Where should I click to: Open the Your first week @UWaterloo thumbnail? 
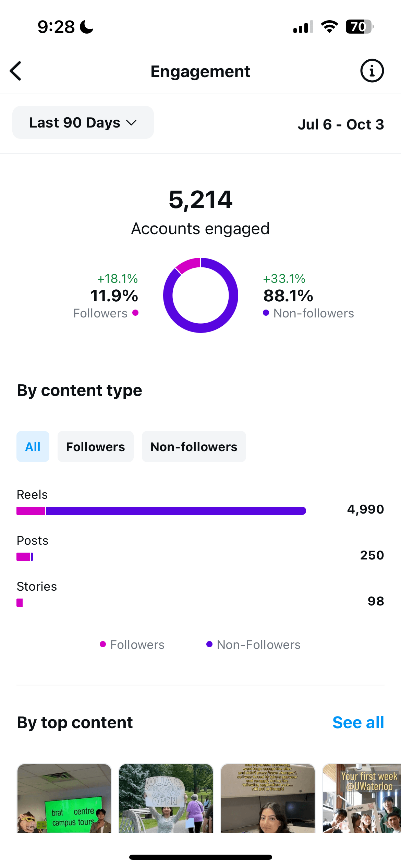[x=362, y=798]
